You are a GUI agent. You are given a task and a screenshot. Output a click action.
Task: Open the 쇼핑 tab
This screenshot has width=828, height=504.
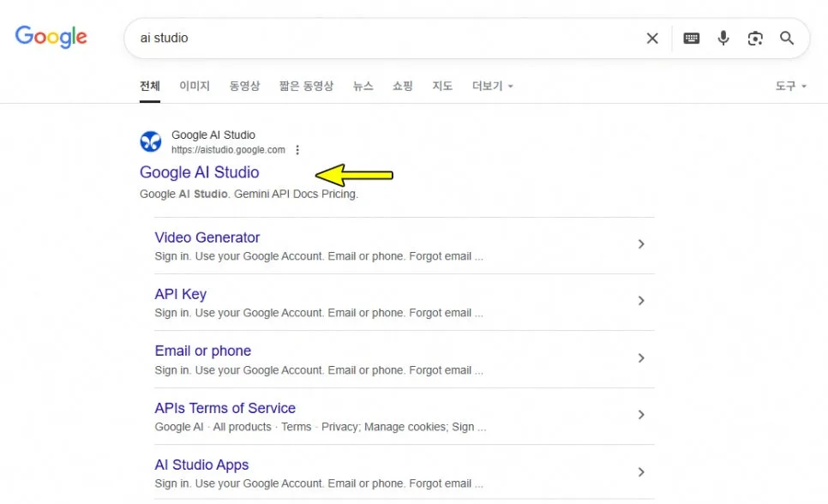[x=402, y=86]
